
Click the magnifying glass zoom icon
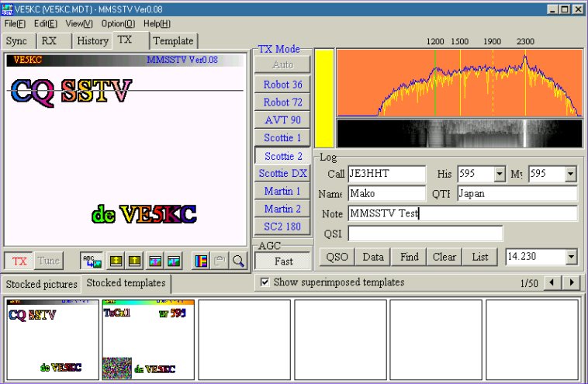(x=238, y=261)
